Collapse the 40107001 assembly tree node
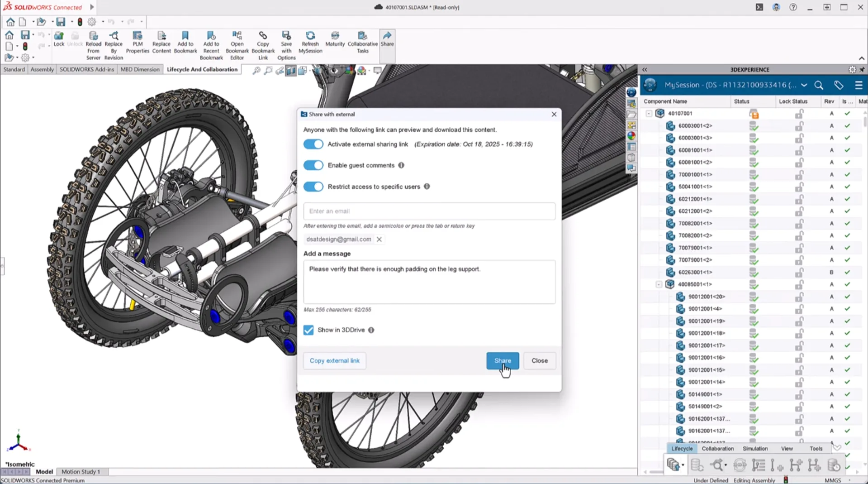The width and height of the screenshot is (868, 484). coord(649,114)
